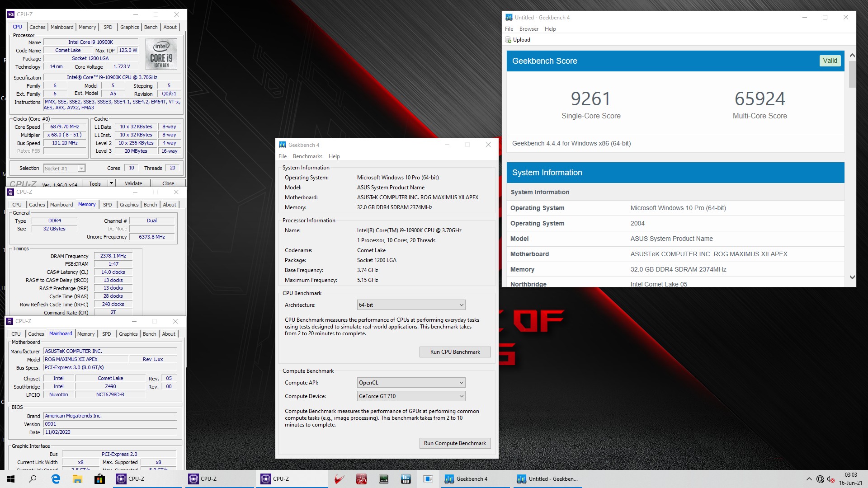Click Upload button in Geekbench results
The image size is (868, 488).
click(x=518, y=40)
